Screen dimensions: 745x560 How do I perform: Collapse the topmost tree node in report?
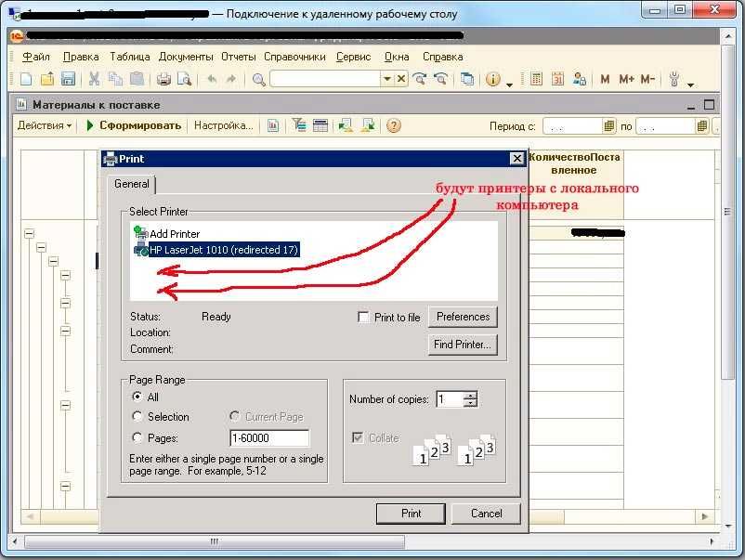coord(29,234)
